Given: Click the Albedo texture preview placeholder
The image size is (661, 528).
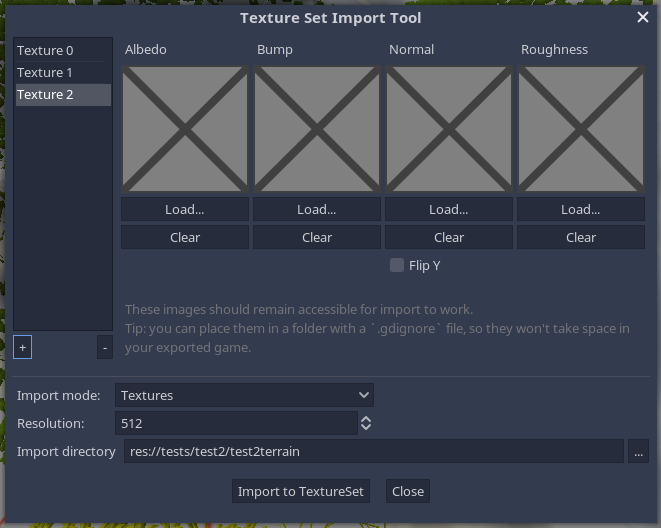Looking at the screenshot, I should click(185, 129).
